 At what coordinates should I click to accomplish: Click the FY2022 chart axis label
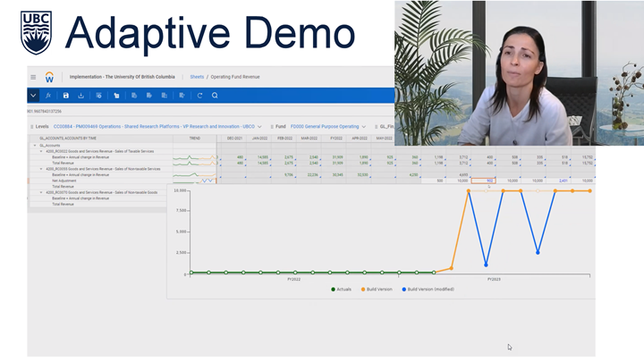(x=293, y=279)
